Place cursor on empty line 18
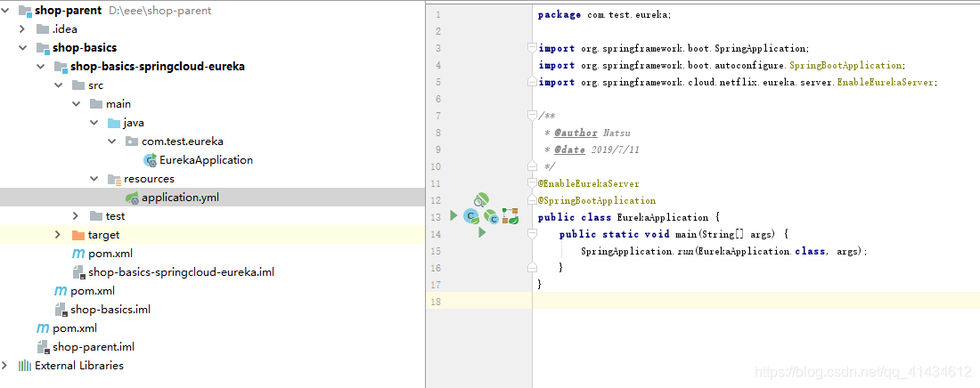The height and width of the screenshot is (388, 980). click(756, 301)
